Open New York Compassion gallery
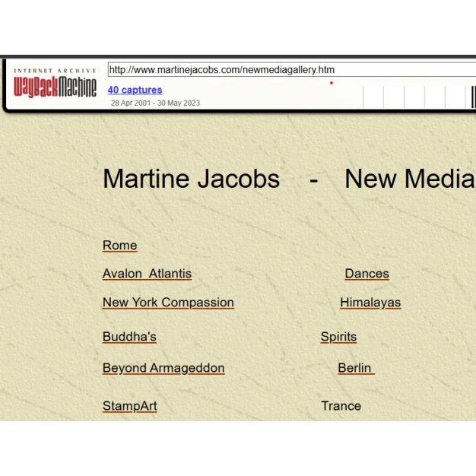The image size is (476, 476). [168, 303]
